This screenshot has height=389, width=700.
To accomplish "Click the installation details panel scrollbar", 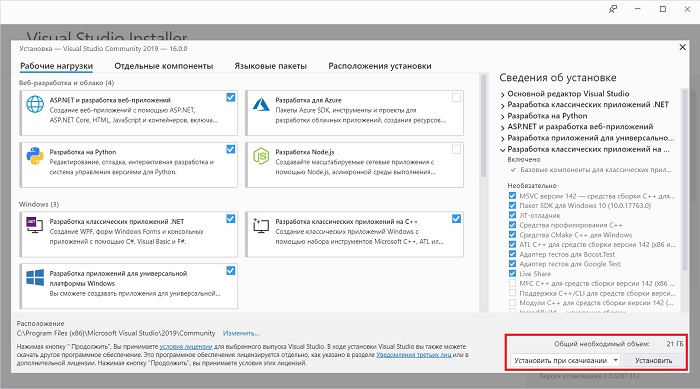I will point(684,179).
